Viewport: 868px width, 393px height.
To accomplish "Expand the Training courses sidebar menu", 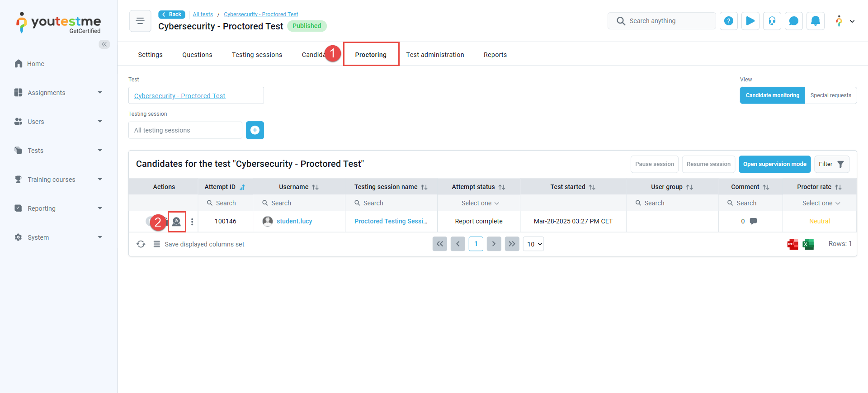I will pyautogui.click(x=59, y=180).
